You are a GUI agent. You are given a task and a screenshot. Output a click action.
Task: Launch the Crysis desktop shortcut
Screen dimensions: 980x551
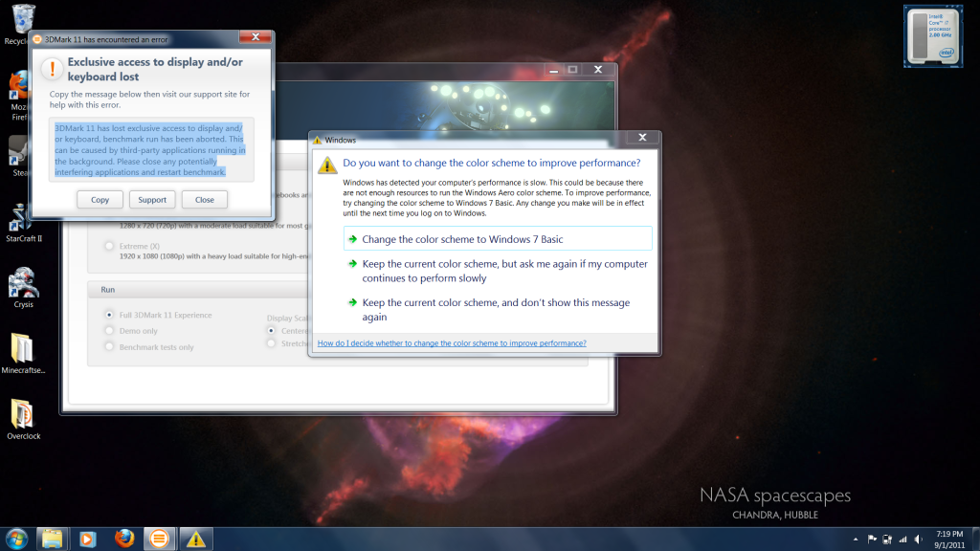pos(23,288)
